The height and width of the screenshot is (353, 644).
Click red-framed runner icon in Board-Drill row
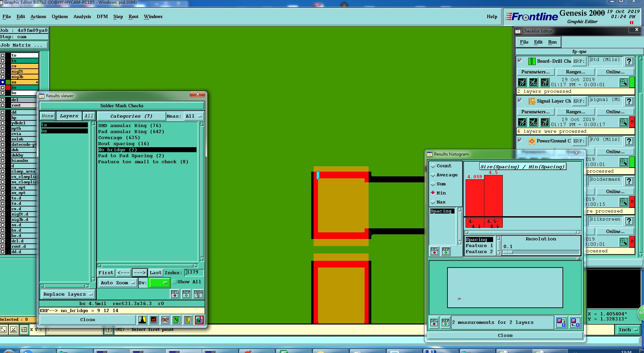click(x=545, y=82)
